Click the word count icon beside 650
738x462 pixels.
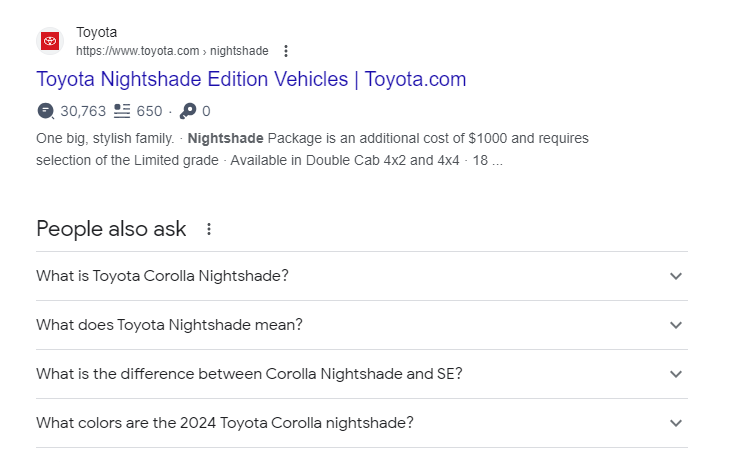point(122,111)
